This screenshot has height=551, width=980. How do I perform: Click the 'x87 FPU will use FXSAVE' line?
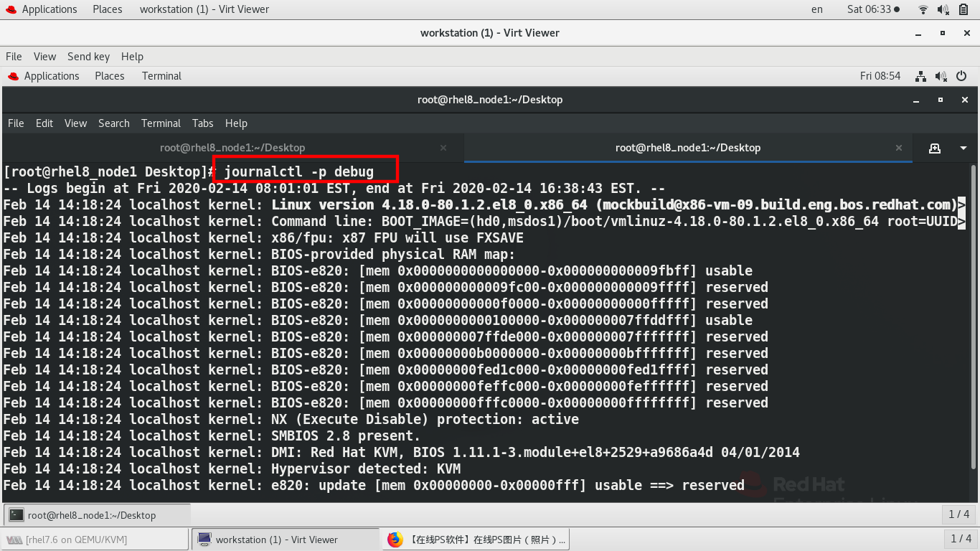pos(263,238)
